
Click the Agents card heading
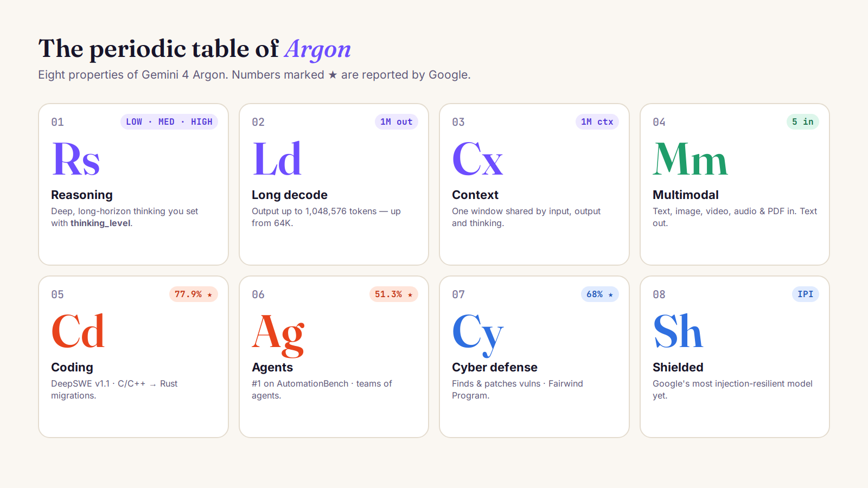coord(272,367)
